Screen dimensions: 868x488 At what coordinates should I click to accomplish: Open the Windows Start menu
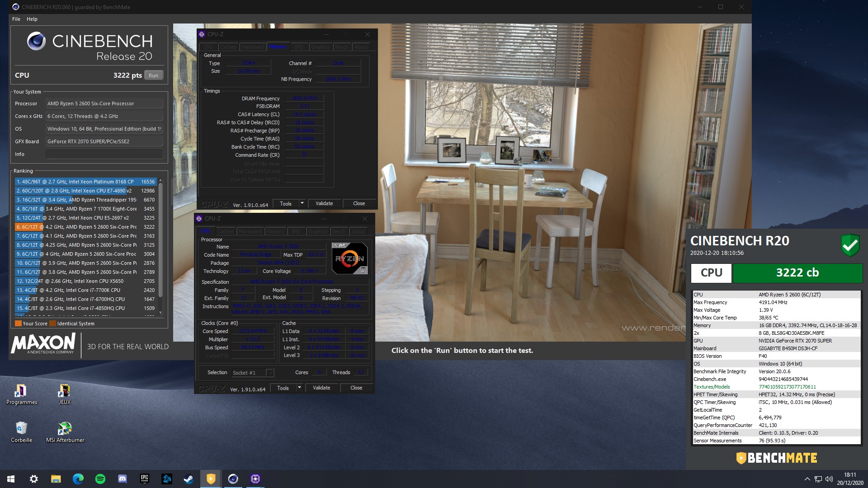11,479
